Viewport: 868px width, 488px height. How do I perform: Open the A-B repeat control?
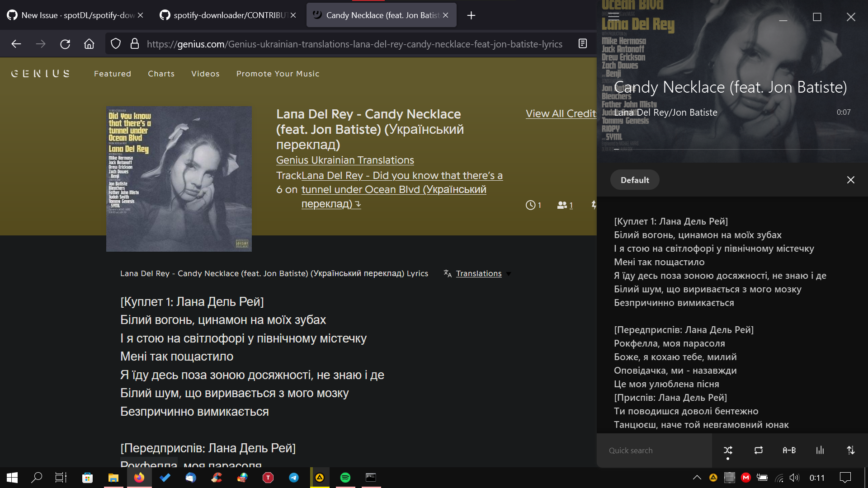(x=789, y=450)
